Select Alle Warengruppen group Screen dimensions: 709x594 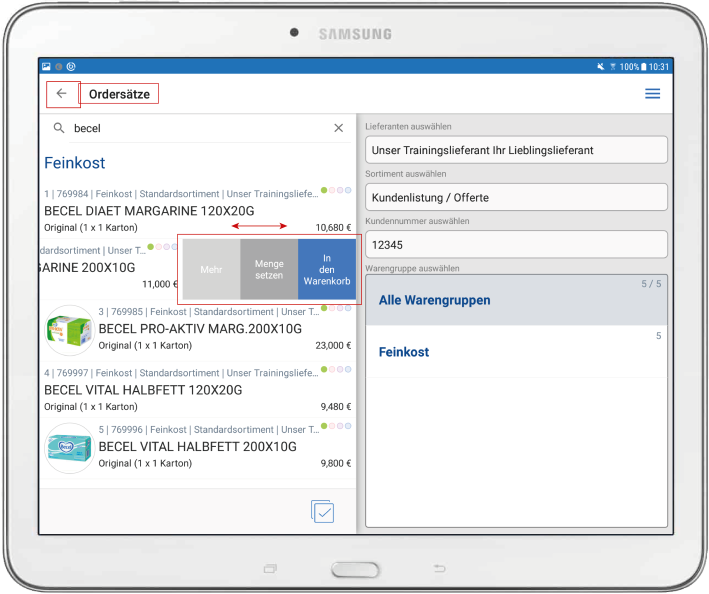516,300
